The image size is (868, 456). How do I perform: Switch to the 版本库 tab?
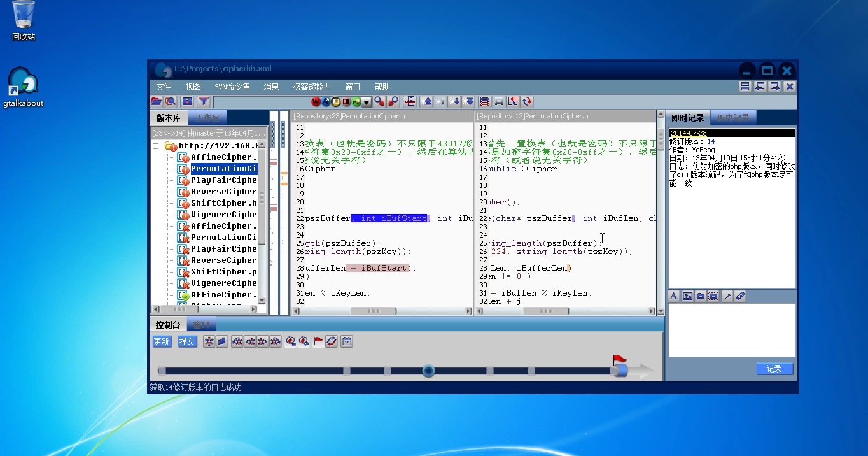click(x=169, y=118)
